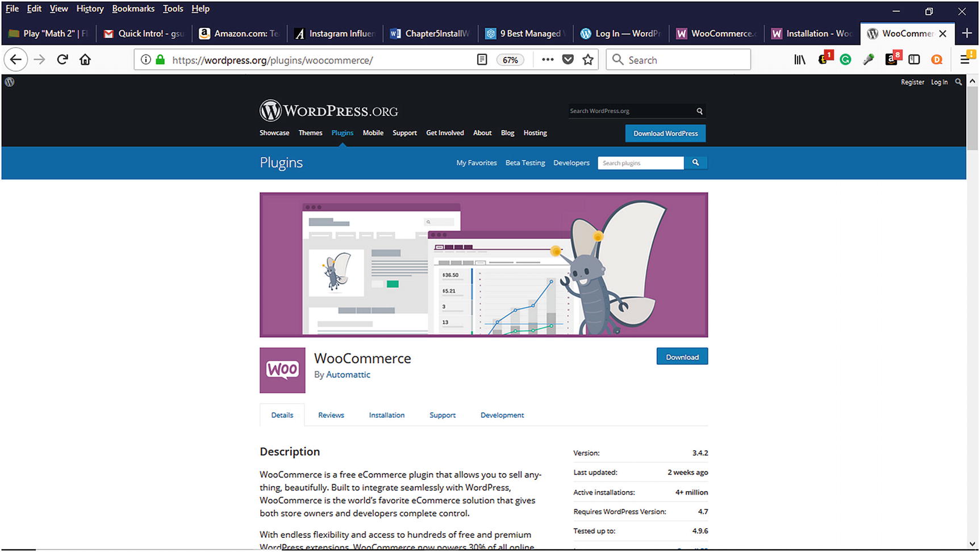Open the File menu
Screen dimensions: 980x552
tap(12, 9)
